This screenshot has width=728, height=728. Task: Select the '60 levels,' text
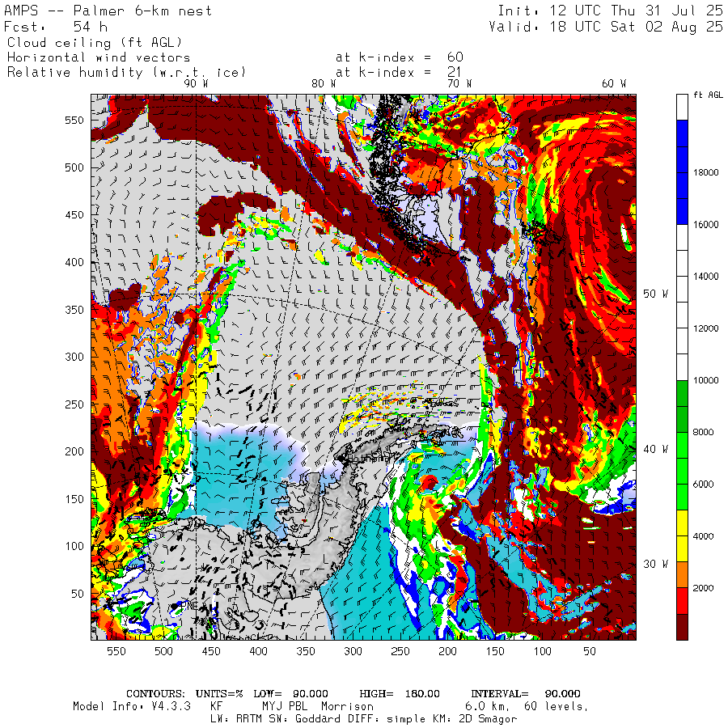pyautogui.click(x=557, y=706)
